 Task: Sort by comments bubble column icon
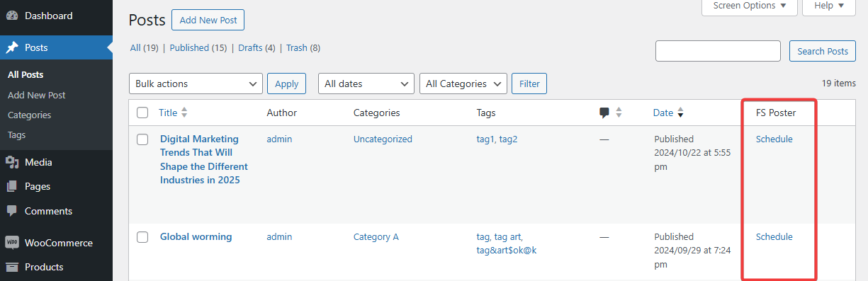click(x=604, y=113)
